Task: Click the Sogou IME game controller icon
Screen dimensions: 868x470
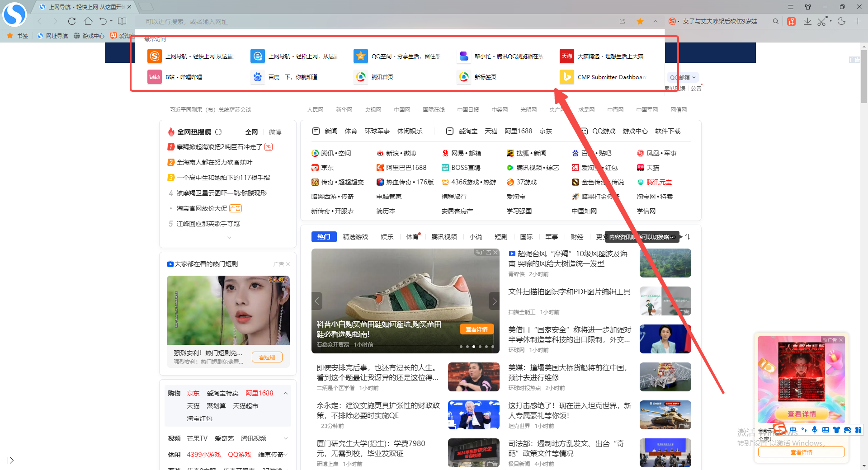Action: pos(847,430)
